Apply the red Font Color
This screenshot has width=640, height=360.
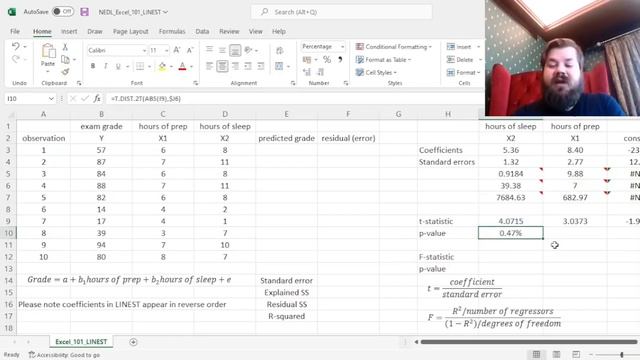tap(182, 66)
